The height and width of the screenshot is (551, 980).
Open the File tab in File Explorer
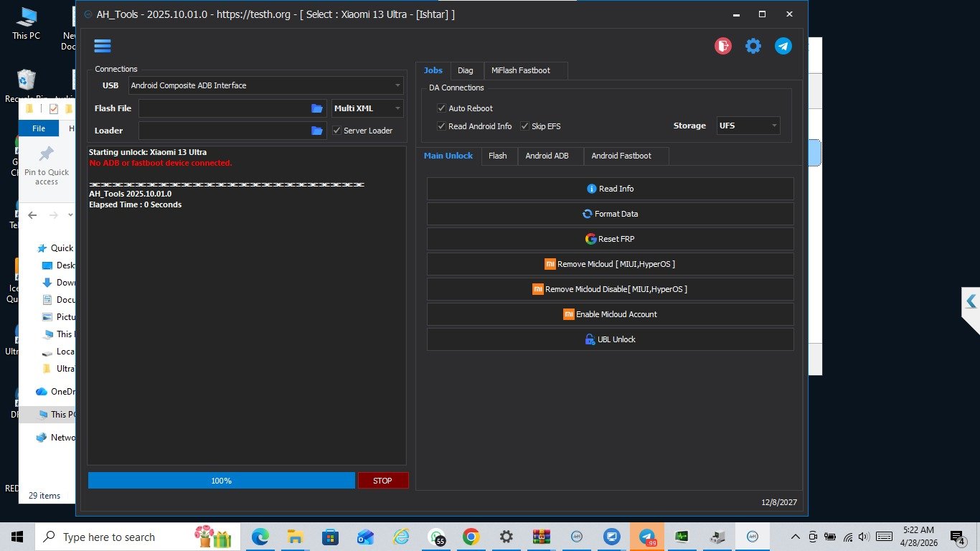point(39,128)
